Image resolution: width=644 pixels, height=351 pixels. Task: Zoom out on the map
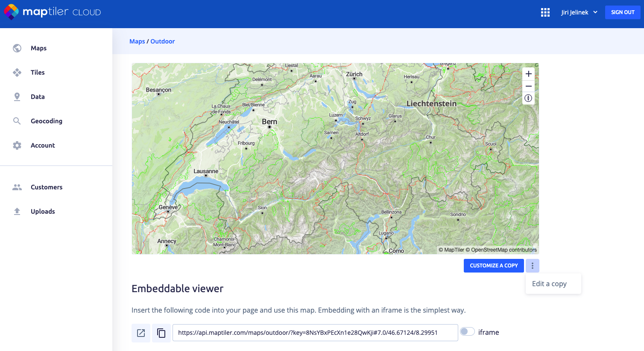click(x=528, y=86)
